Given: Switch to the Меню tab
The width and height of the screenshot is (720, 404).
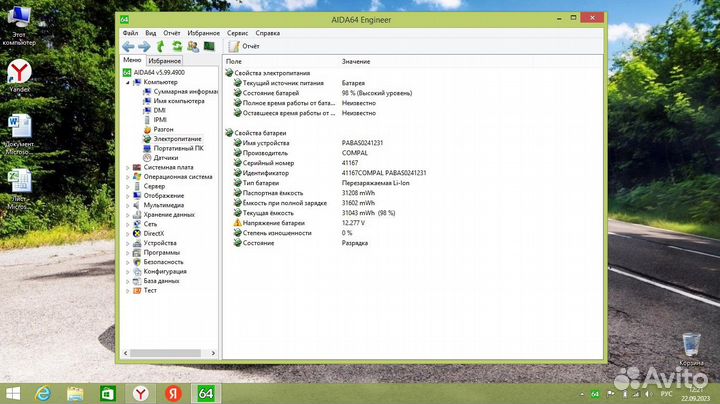Looking at the screenshot, I should coord(132,60).
